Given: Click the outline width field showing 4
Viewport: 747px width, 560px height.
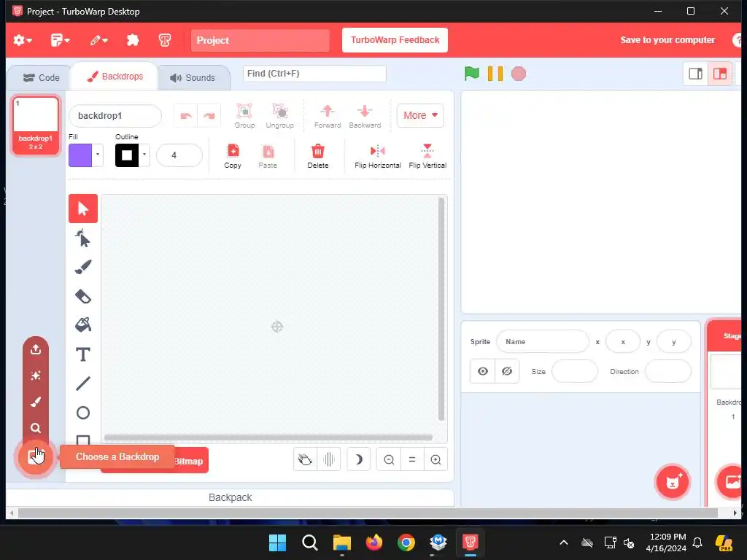Looking at the screenshot, I should [179, 155].
